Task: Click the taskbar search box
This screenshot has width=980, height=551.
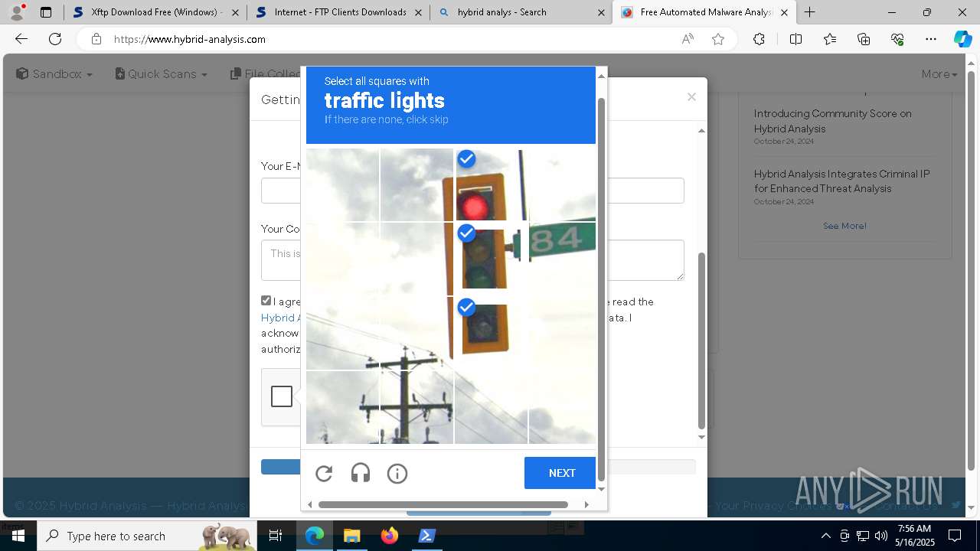Action: point(147,536)
